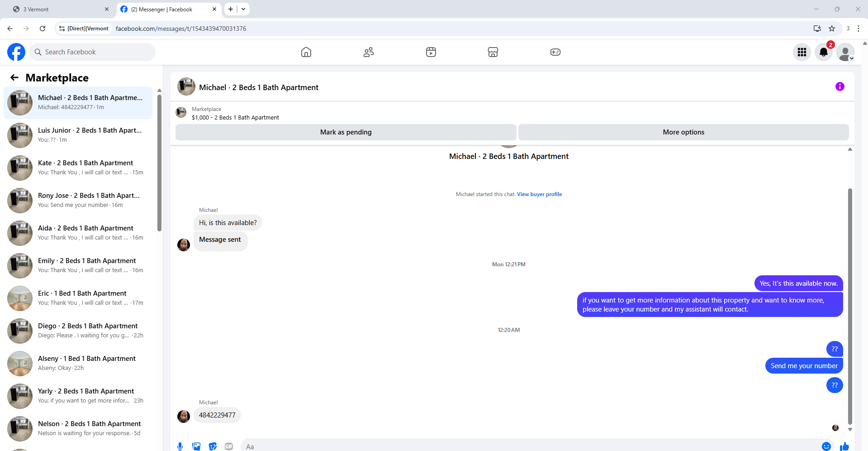Click the '$1,000 - 2 Beds 1 Bath Apartment' listing title
868x451 pixels.
pyautogui.click(x=235, y=118)
